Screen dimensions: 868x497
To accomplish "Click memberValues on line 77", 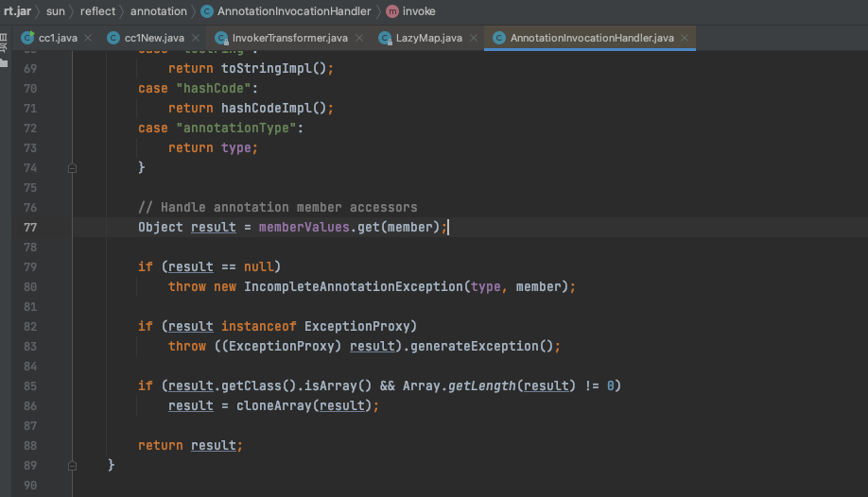I will tap(304, 227).
